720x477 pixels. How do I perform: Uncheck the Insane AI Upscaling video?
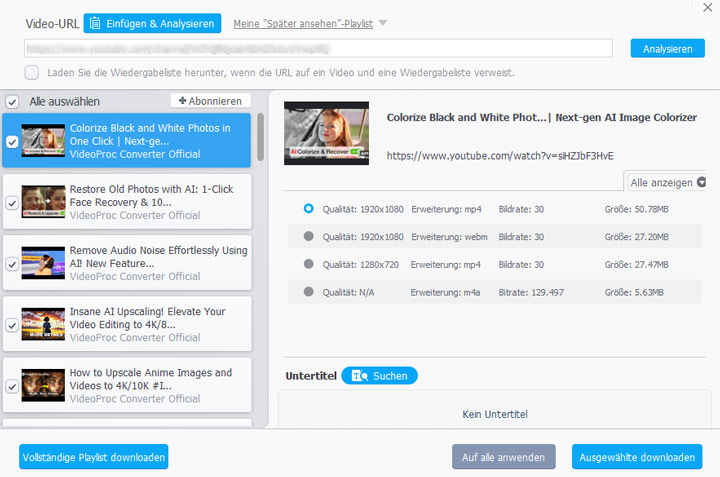coord(12,325)
